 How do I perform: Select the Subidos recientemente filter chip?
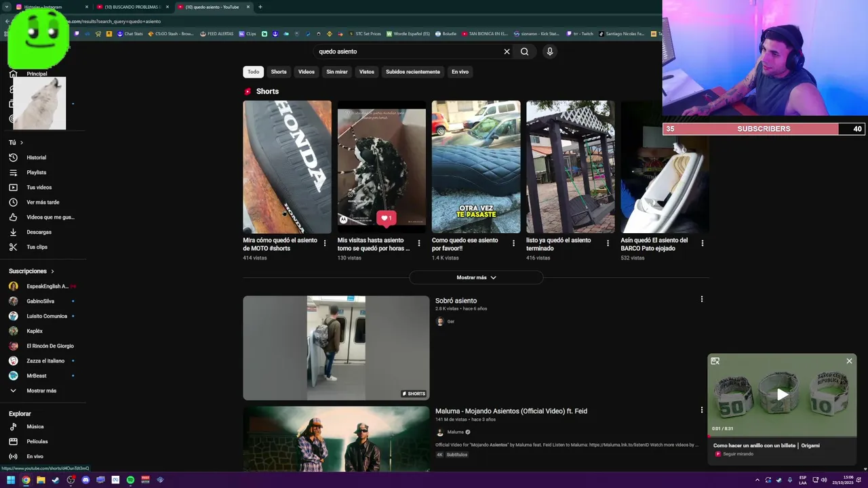pyautogui.click(x=413, y=72)
